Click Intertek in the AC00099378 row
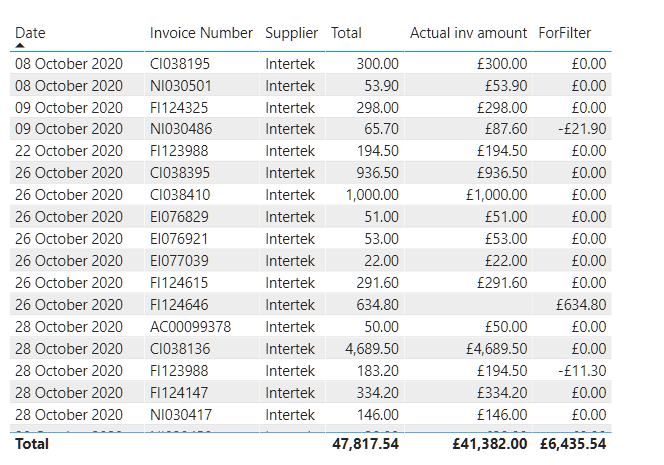Screen dimensions: 664x465 click(x=290, y=327)
